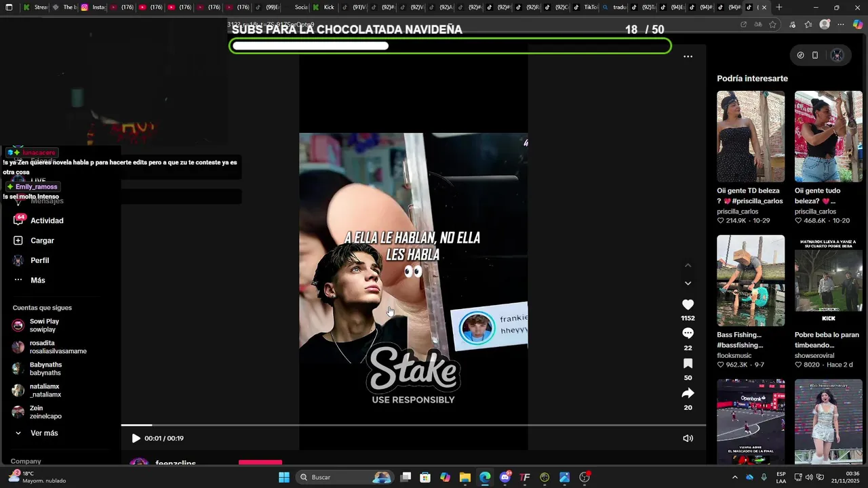Click feenzclips username below video
Viewport: 868px width, 488px height.
(x=176, y=464)
